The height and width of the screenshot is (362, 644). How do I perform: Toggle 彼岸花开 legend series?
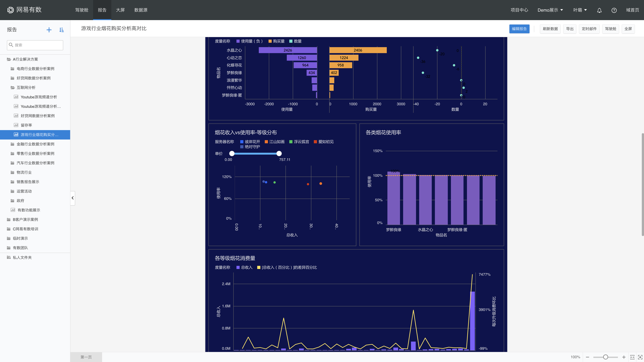pyautogui.click(x=250, y=142)
